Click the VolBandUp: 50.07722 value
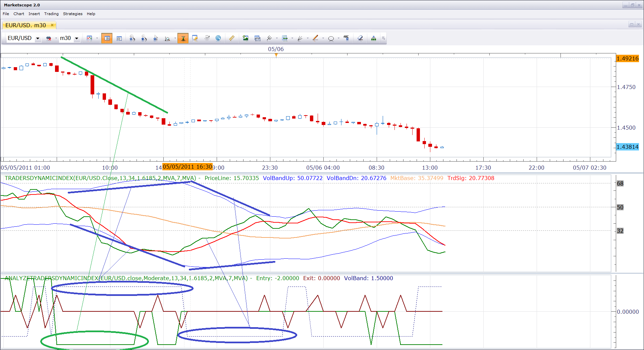This screenshot has width=644, height=350. [x=292, y=178]
